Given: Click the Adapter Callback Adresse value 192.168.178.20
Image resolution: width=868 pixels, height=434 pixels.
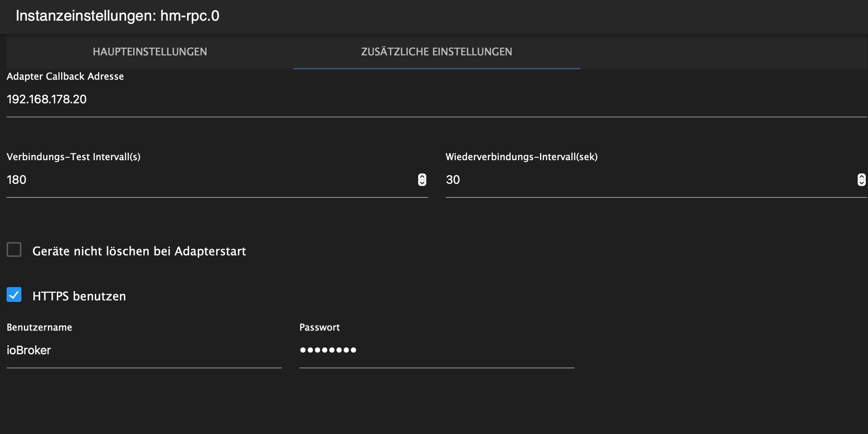Looking at the screenshot, I should [46, 99].
